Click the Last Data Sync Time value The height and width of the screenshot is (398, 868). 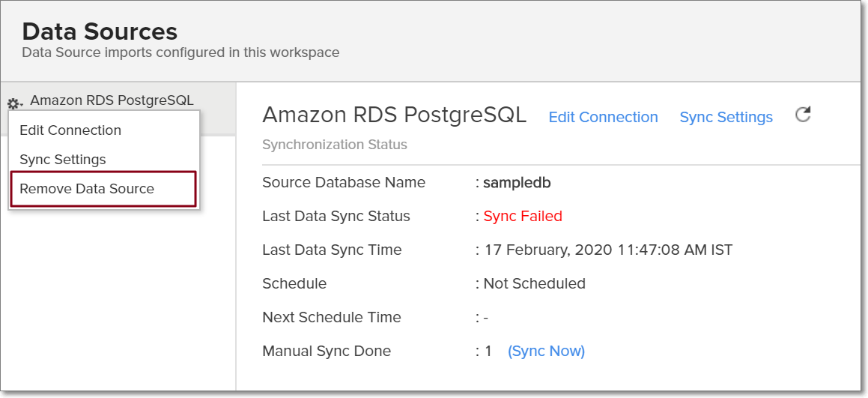(x=608, y=250)
